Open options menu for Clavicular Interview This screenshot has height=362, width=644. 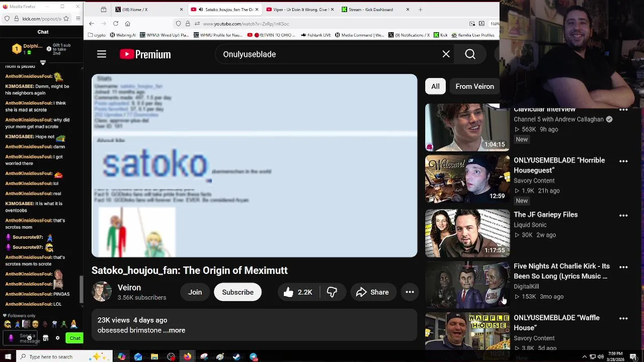623,110
